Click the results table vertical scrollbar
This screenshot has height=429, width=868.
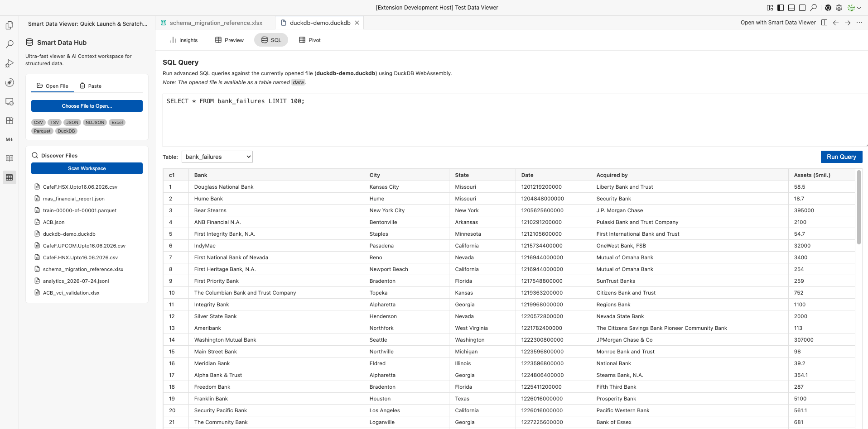859,207
